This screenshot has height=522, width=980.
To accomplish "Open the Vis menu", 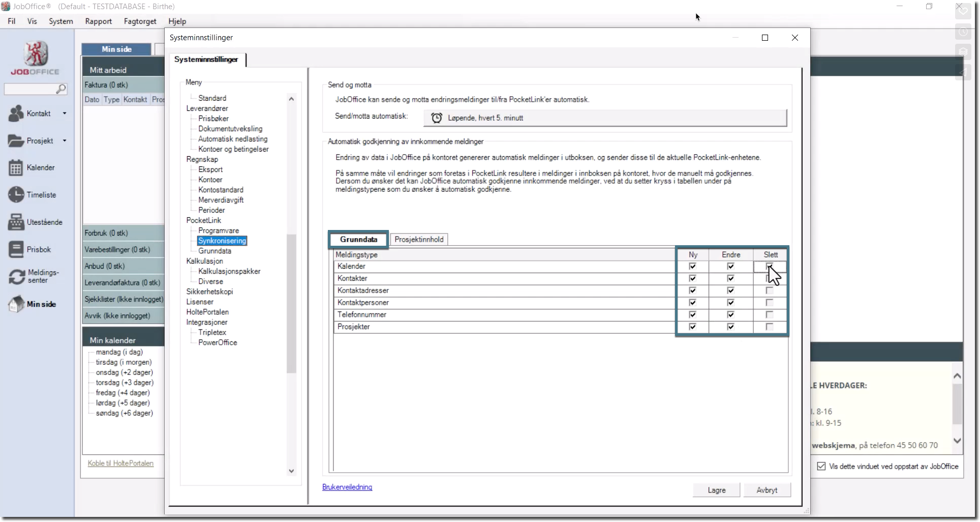I will click(x=32, y=21).
